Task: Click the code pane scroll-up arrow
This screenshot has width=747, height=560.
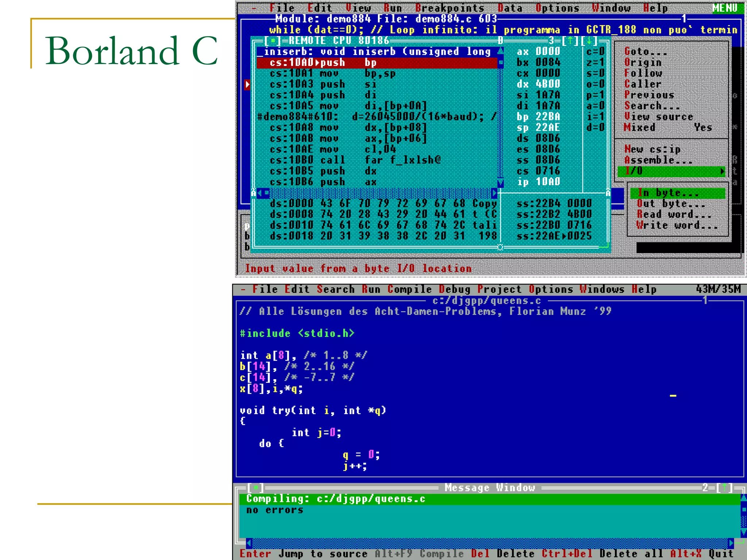Action: (501, 51)
